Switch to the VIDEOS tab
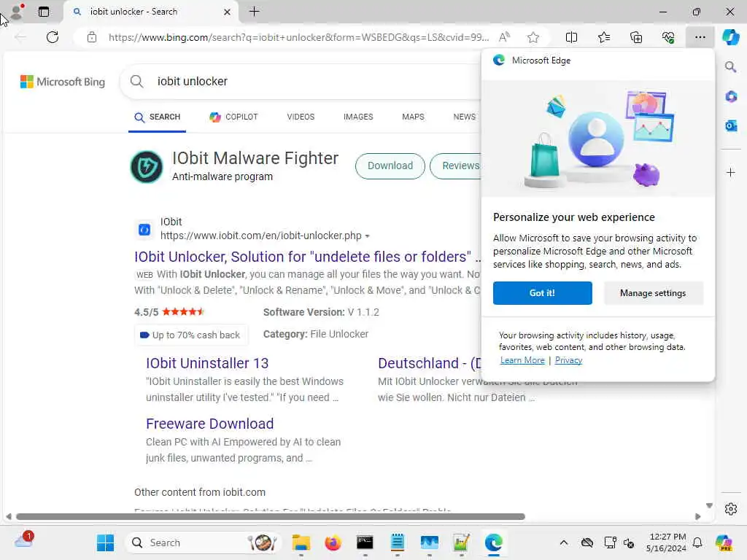This screenshot has height=560, width=747. tap(301, 117)
